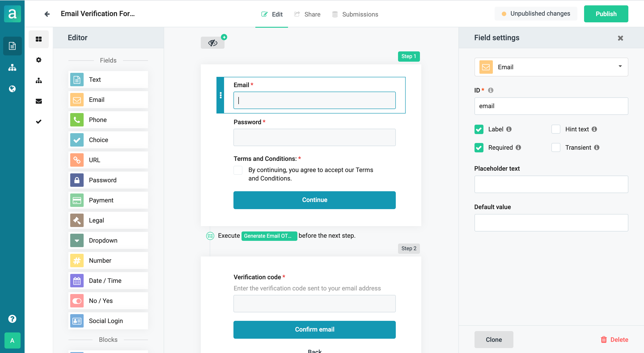
Task: Click the Publish button
Action: click(x=606, y=14)
